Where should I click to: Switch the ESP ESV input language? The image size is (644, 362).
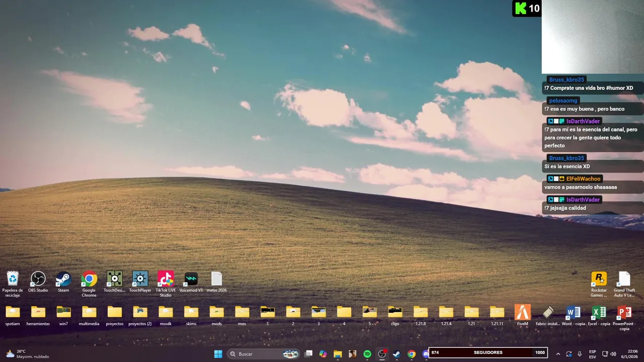pos(593,354)
